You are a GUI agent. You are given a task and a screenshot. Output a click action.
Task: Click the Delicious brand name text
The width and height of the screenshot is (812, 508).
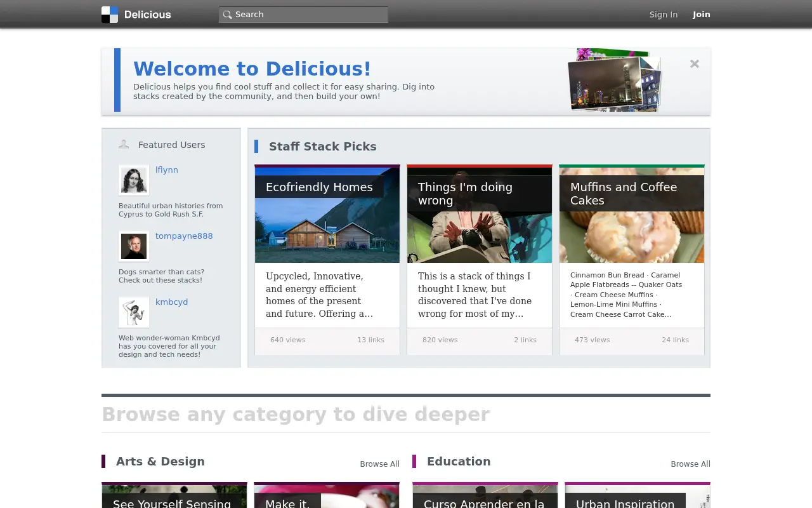coord(148,15)
